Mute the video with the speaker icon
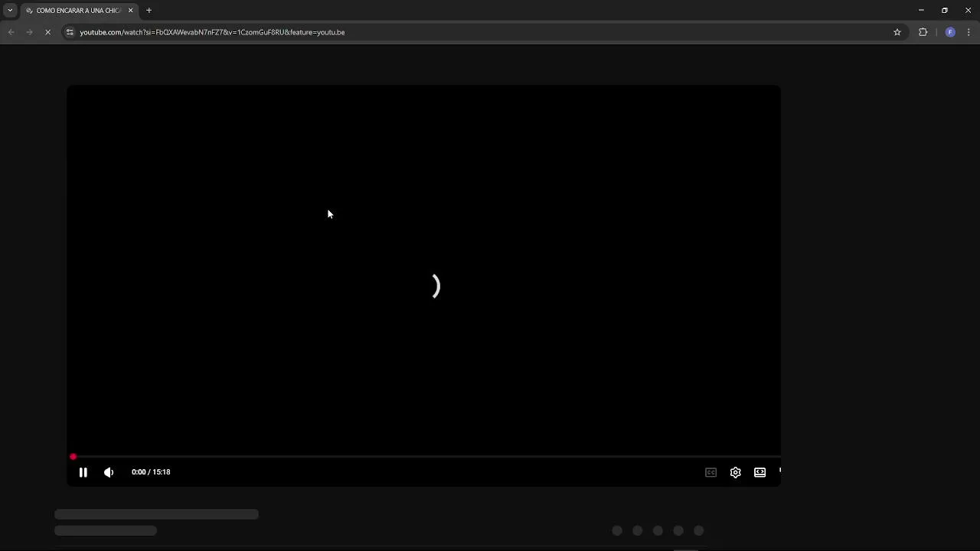 [x=109, y=472]
